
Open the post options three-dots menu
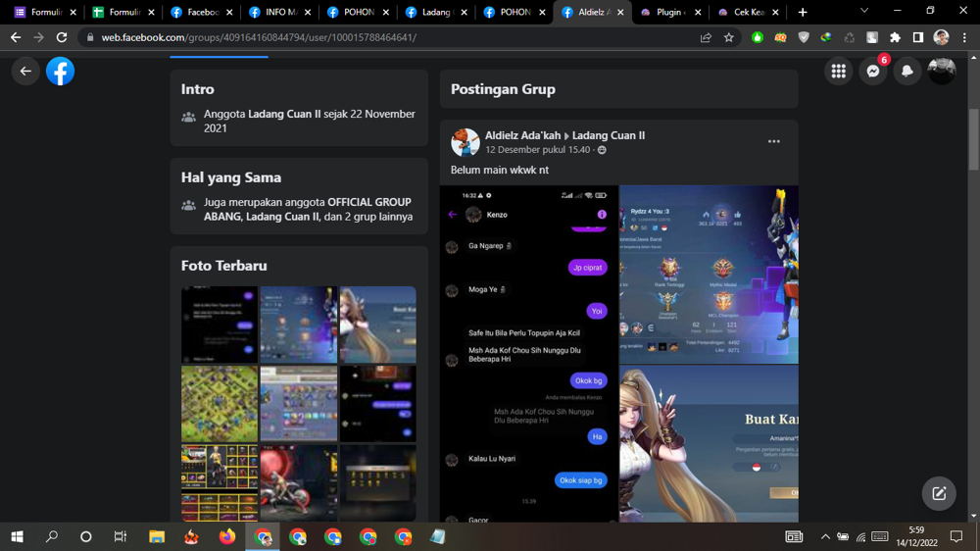pyautogui.click(x=774, y=141)
